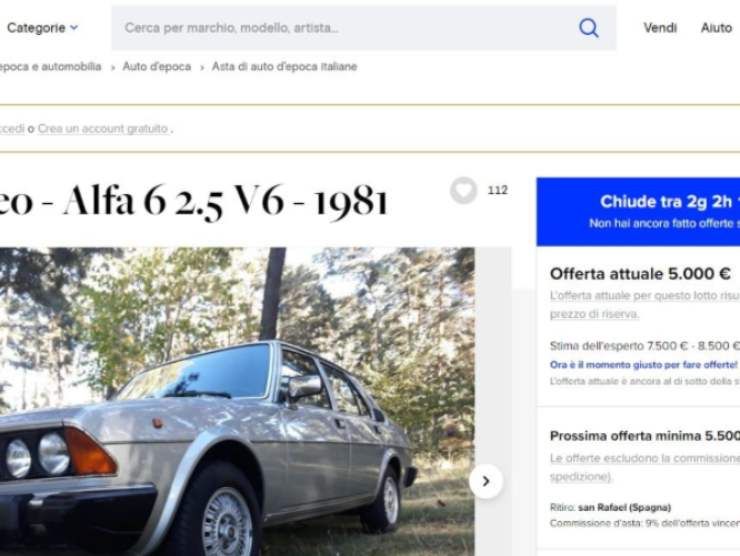Go to Auto d'epoca breadcrumb
Image resolution: width=740 pixels, height=556 pixels.
pos(157,67)
